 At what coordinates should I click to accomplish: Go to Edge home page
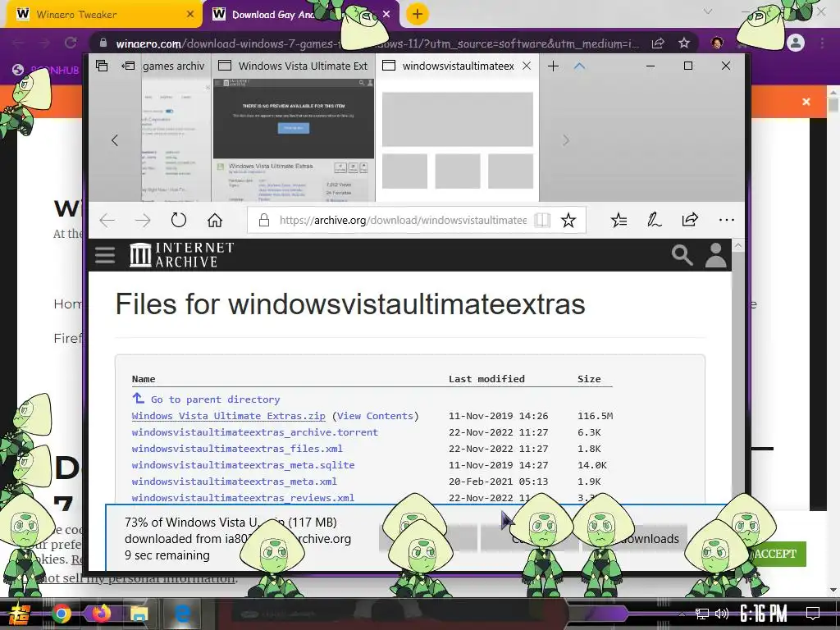tap(215, 220)
